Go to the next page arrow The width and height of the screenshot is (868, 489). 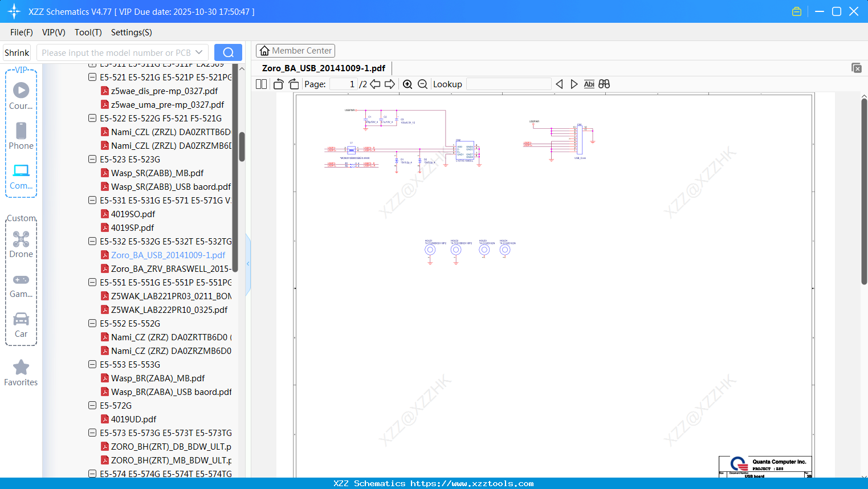tap(390, 84)
